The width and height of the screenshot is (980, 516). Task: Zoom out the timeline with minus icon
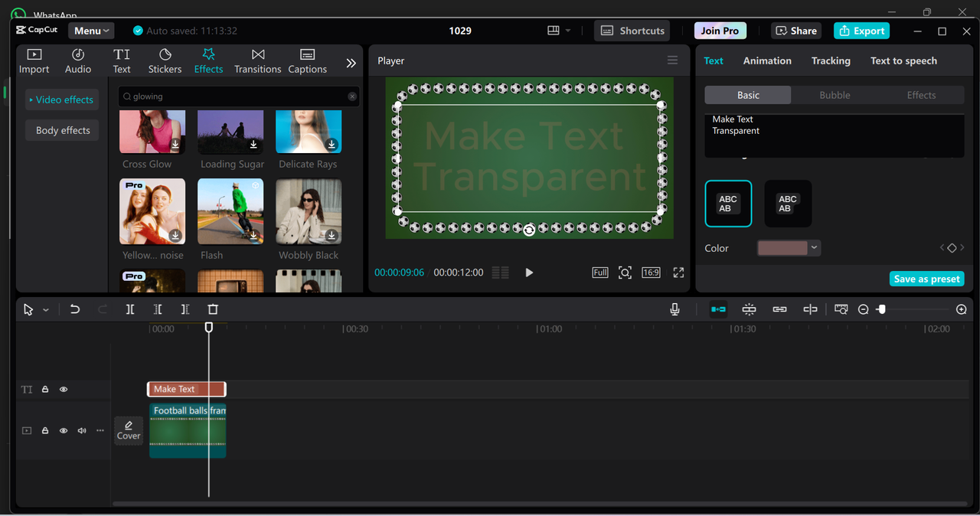coord(864,309)
